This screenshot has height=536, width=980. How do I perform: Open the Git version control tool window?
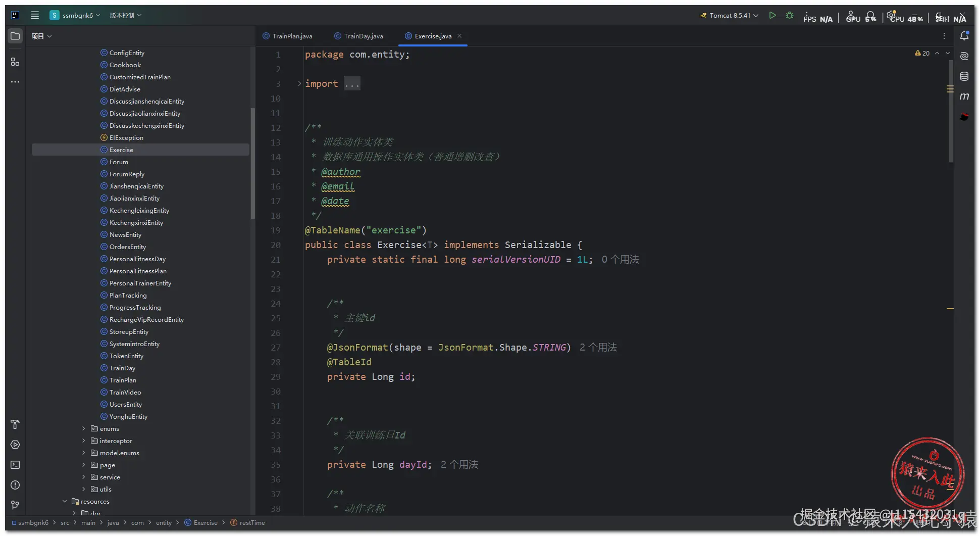tap(15, 505)
